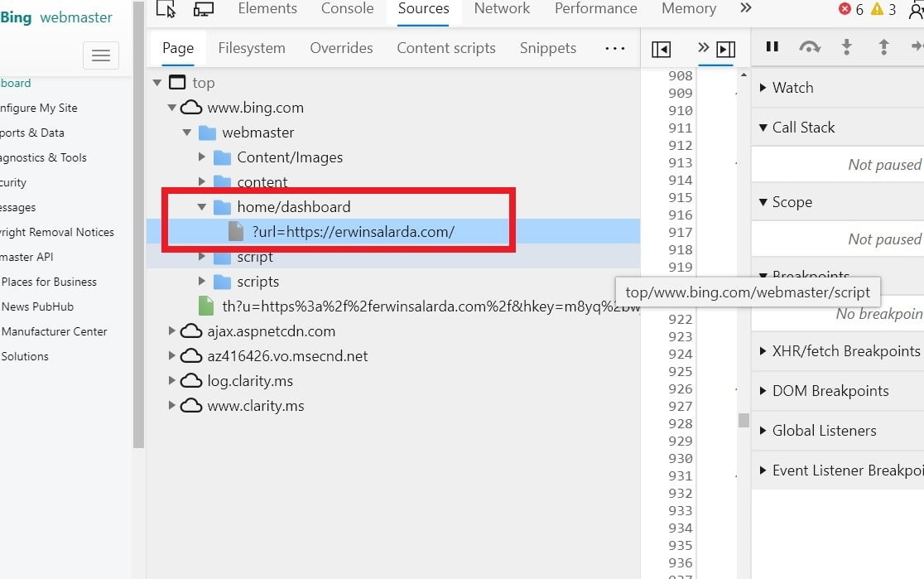Click the inspect element picker icon
924x579 pixels.
[166, 9]
